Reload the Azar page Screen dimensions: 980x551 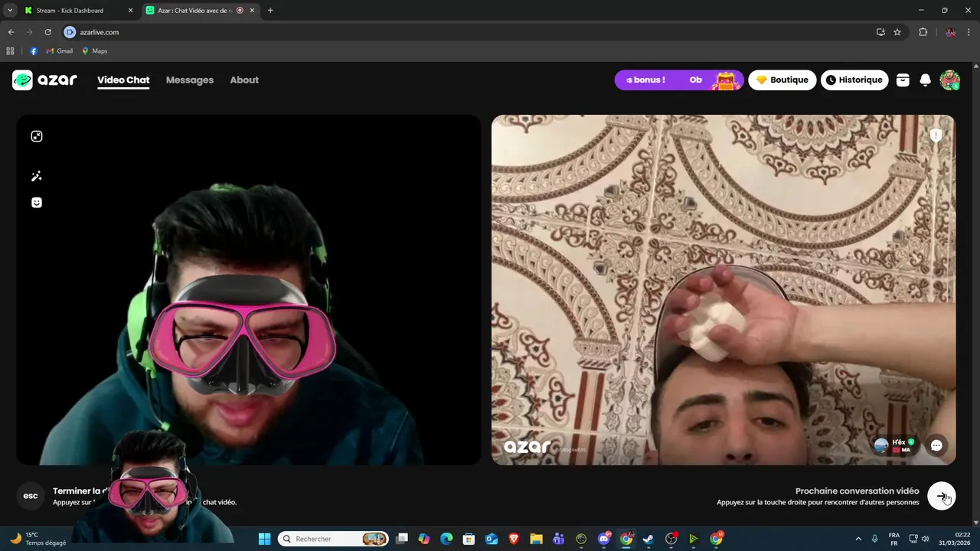(47, 32)
